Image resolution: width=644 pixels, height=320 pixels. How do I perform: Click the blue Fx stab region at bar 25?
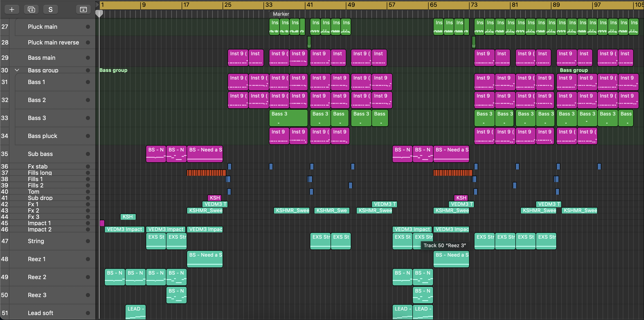(230, 166)
